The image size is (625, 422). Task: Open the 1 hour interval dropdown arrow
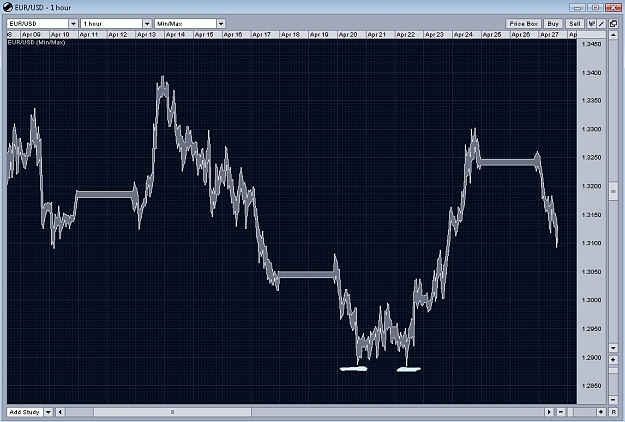coord(147,24)
